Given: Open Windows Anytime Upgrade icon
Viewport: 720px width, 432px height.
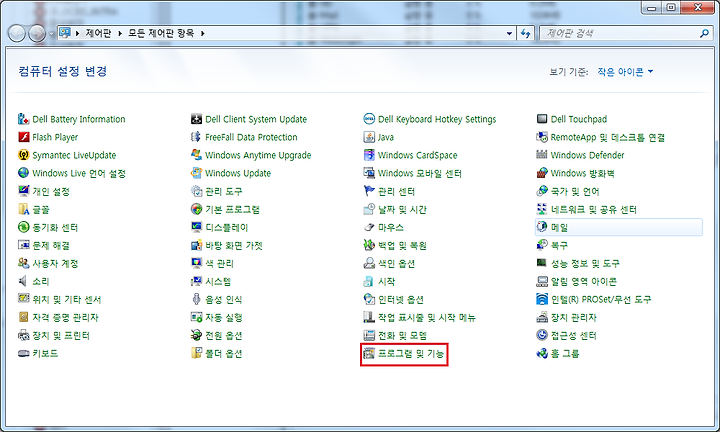Looking at the screenshot, I should (x=197, y=155).
